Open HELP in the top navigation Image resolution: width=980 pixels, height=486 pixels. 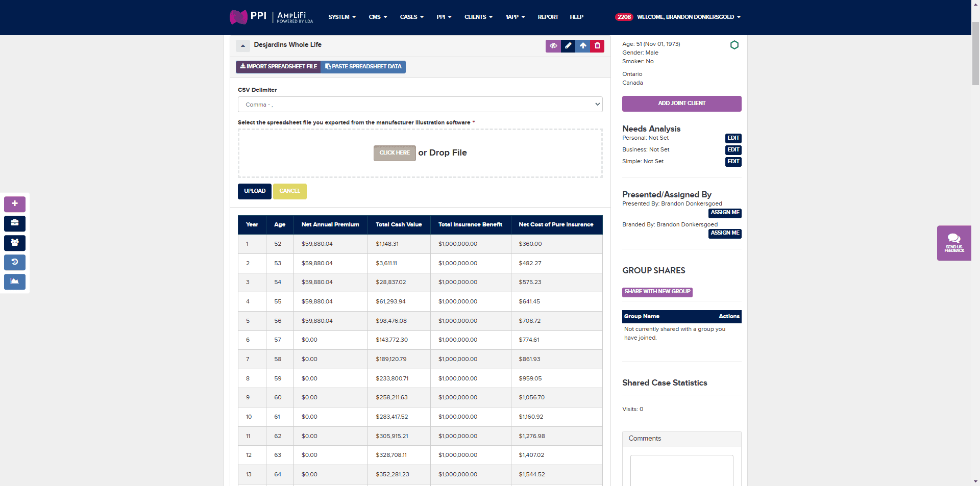[x=576, y=17]
